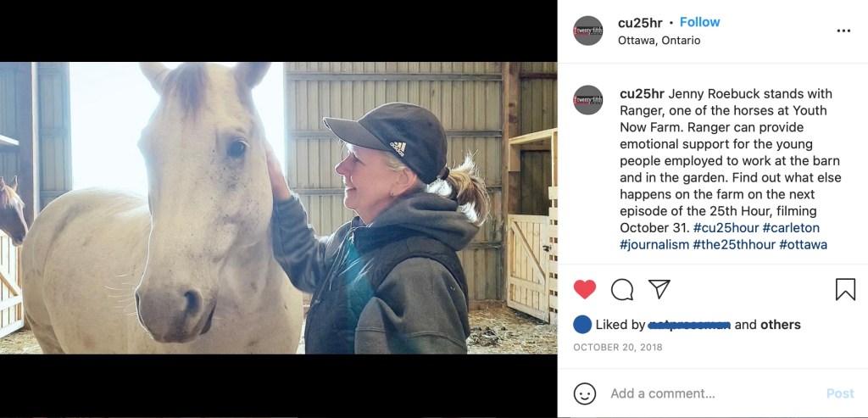Click in the Add a comment field
868x418 pixels.
[712, 393]
